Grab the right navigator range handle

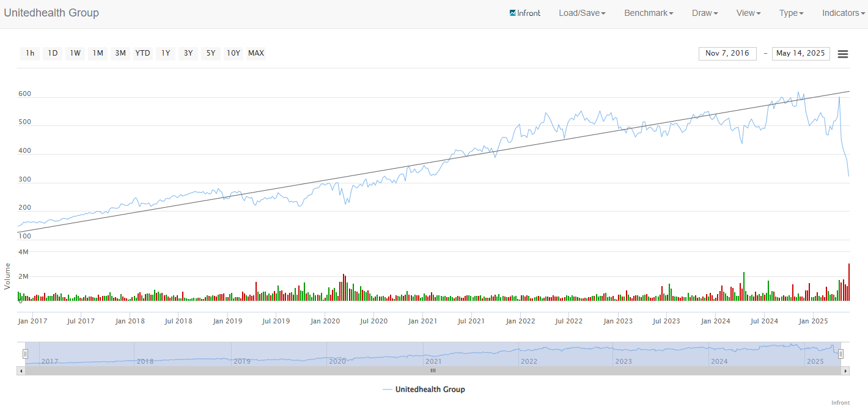click(x=840, y=353)
